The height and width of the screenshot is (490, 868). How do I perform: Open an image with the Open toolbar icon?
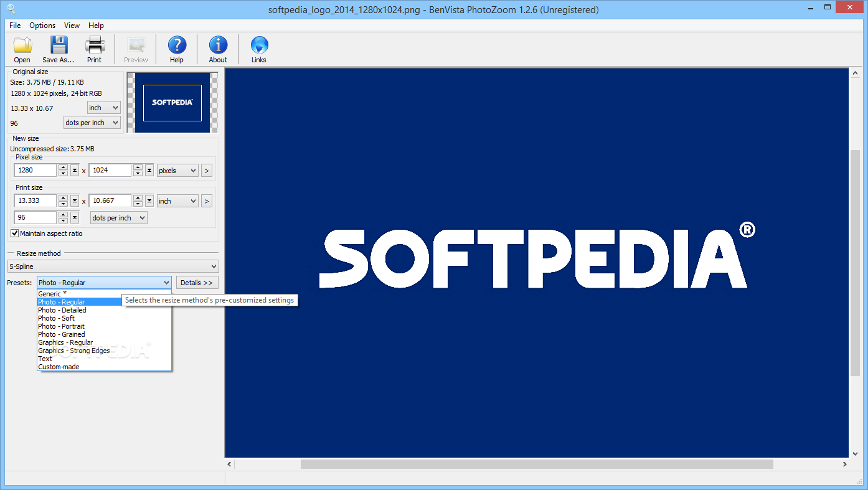coord(22,49)
